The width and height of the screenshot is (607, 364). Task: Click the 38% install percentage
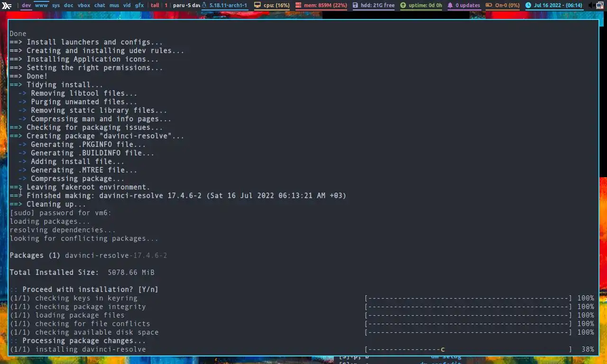pos(588,349)
